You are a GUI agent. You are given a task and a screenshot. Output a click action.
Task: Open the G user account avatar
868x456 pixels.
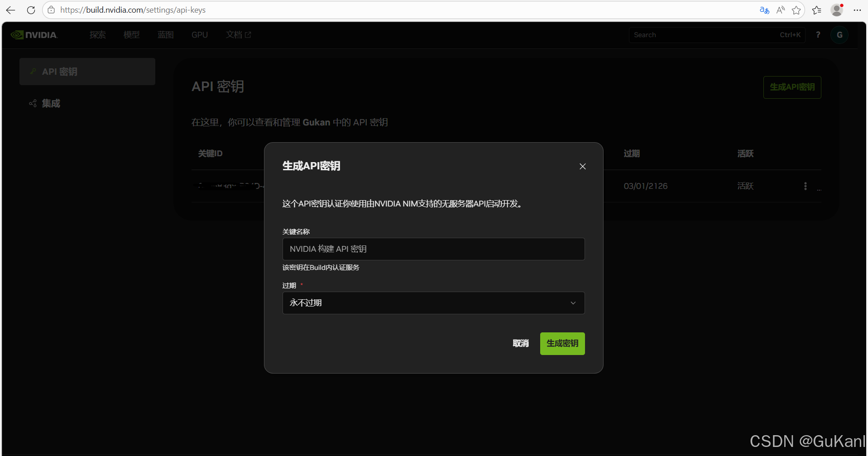(839, 35)
